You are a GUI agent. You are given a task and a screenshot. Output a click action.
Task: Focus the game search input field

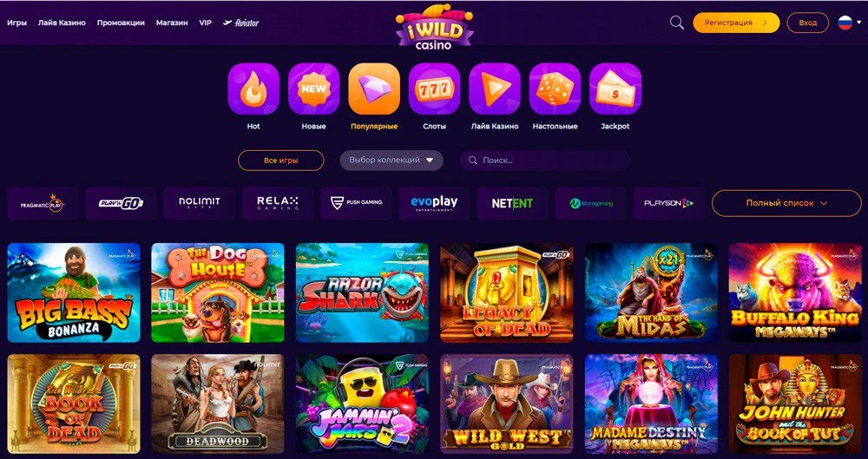[x=545, y=160]
